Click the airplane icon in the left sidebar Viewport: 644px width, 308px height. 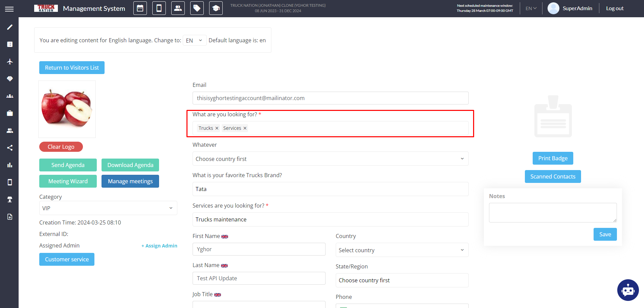(9, 62)
